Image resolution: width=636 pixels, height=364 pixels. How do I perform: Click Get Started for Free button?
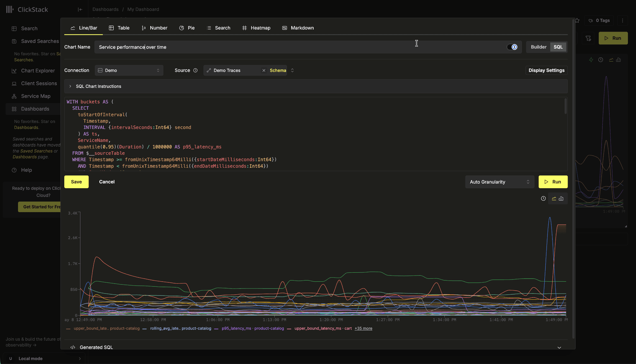click(39, 207)
